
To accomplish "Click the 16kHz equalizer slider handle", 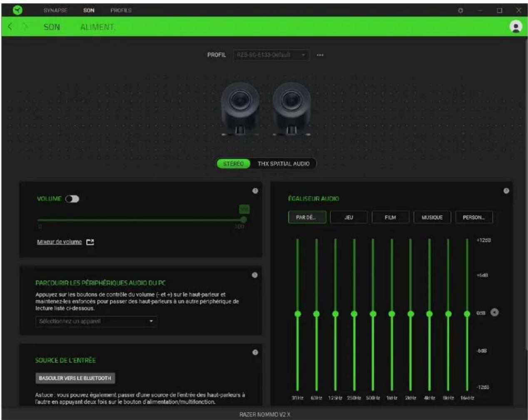I will 467,313.
